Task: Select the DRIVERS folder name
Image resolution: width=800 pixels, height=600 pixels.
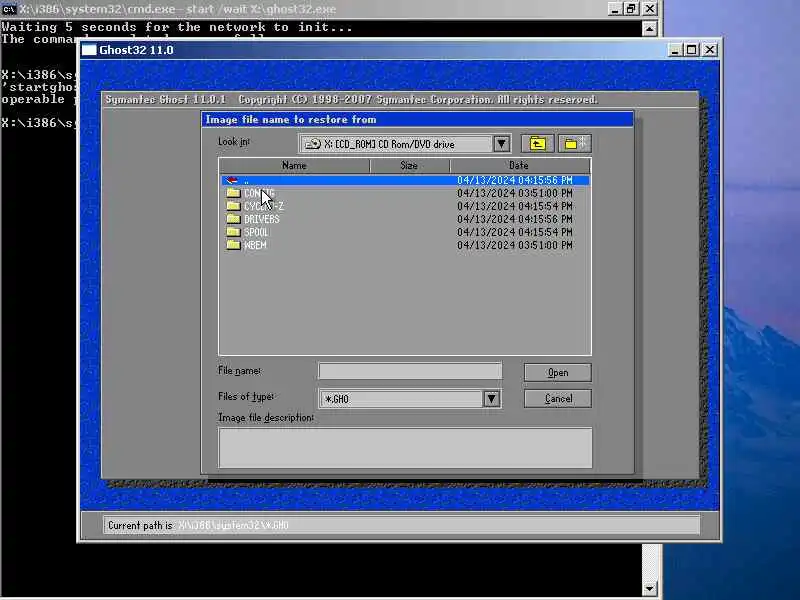Action: click(x=262, y=219)
